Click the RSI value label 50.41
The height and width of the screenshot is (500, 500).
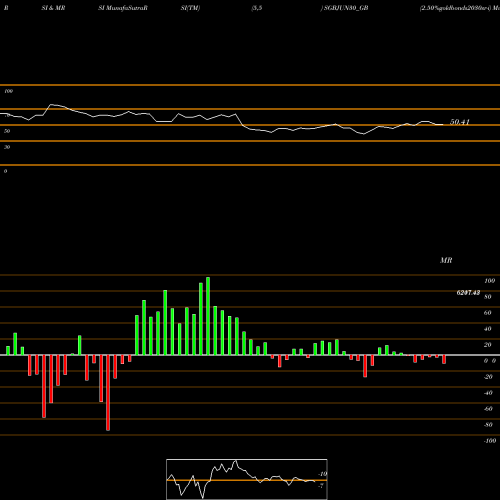click(460, 122)
